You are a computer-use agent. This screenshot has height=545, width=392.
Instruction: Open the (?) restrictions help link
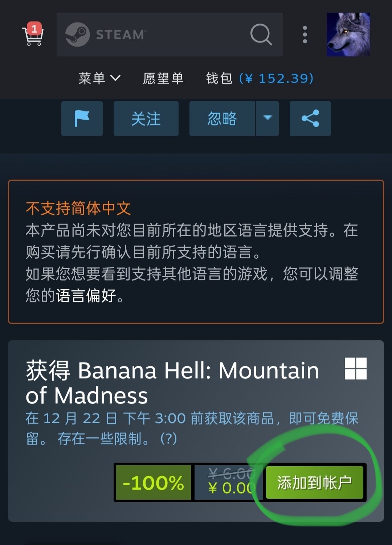tap(169, 439)
